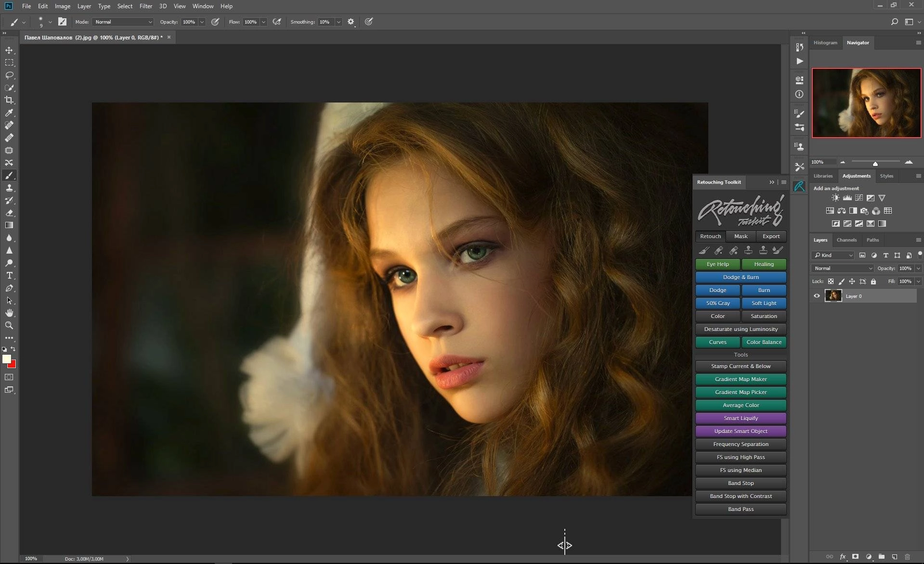Open the Opacity dropdown arrow in options bar
Image resolution: width=924 pixels, height=564 pixels.
pos(202,22)
